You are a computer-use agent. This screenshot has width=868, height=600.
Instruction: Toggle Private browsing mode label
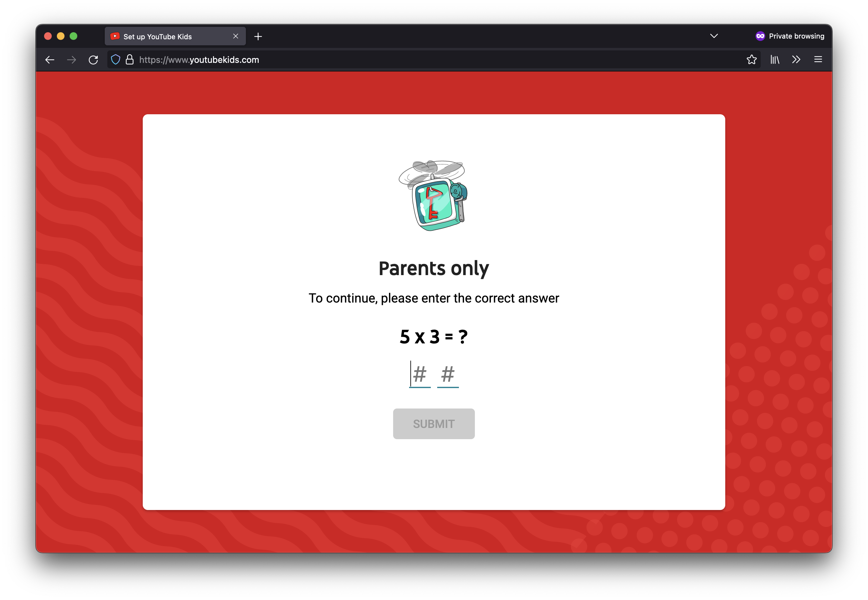point(789,36)
